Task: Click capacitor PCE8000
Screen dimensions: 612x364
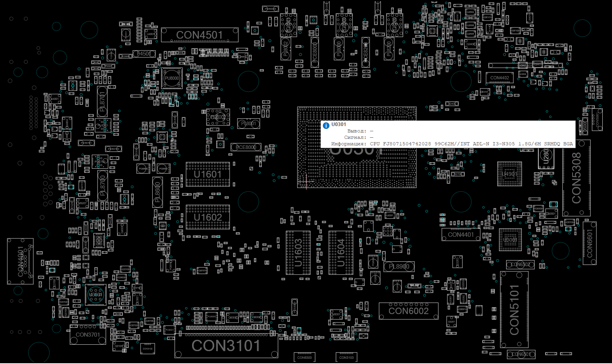Action: 246,147
